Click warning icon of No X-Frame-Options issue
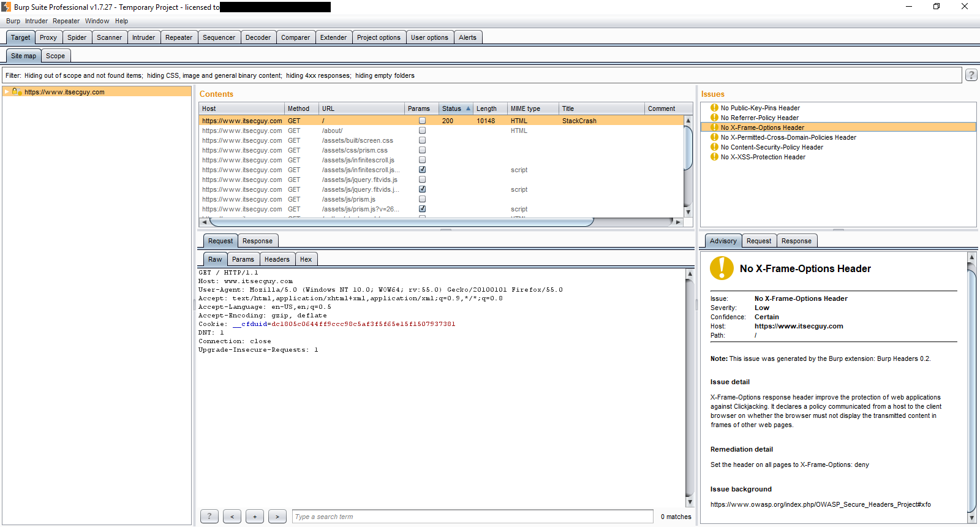Viewport: 980px width, 527px height. (x=714, y=127)
